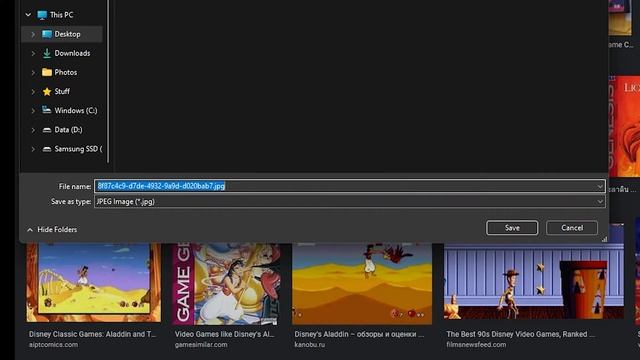640x360 pixels.
Task: Click the aiptcomics.com source link
Action: point(53,345)
